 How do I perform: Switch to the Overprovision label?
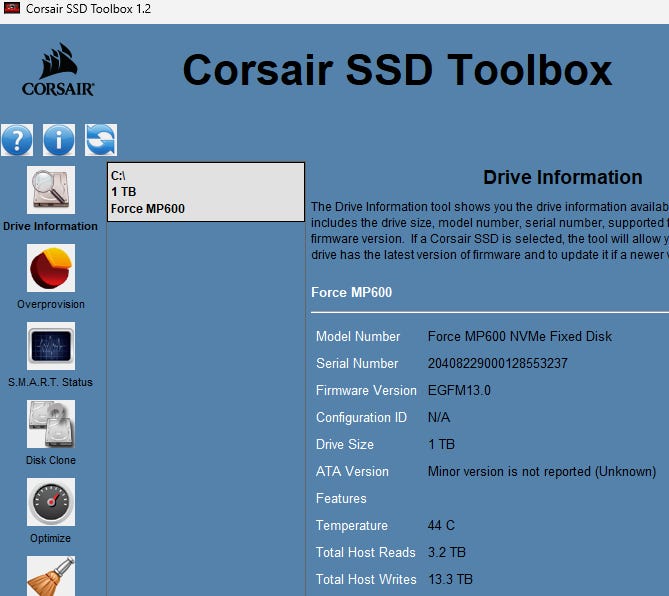50,304
